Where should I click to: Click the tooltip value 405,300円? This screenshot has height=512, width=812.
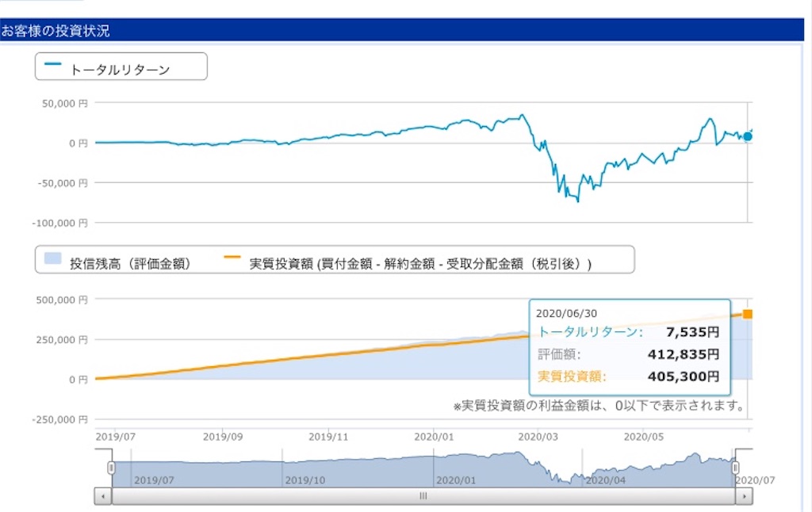pos(684,376)
